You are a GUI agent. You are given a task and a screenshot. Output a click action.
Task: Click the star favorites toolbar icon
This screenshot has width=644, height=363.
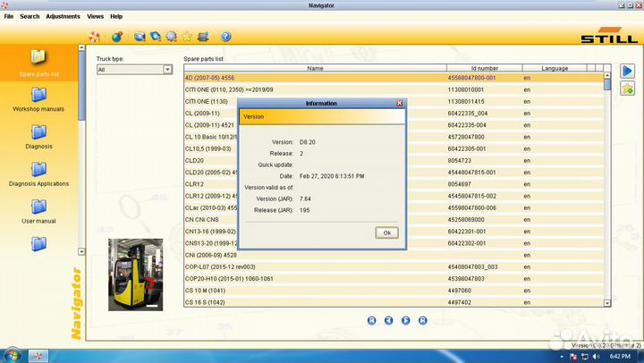[x=187, y=37]
